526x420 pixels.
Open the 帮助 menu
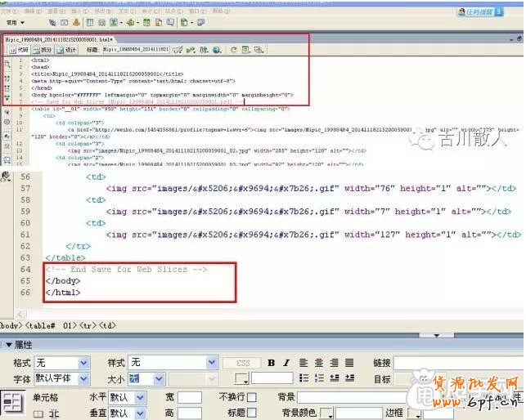(x=222, y=11)
